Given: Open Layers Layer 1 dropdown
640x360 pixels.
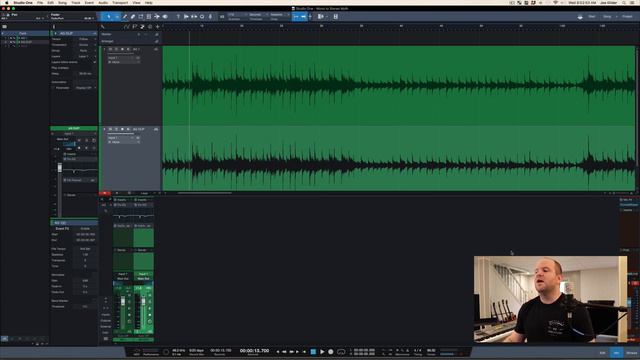Looking at the screenshot, I should (86, 56).
